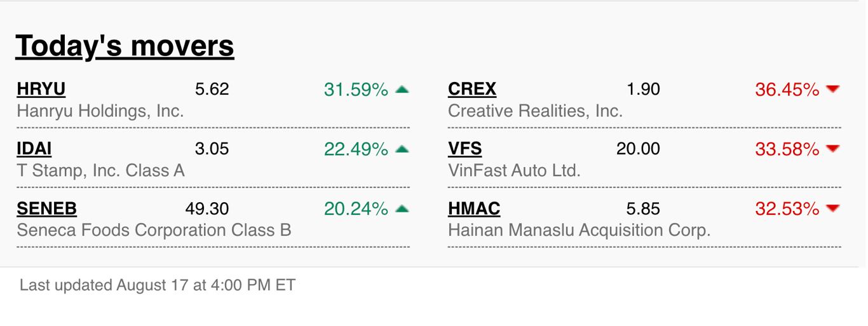Click the Last updated August 17 timestamp

tap(158, 285)
